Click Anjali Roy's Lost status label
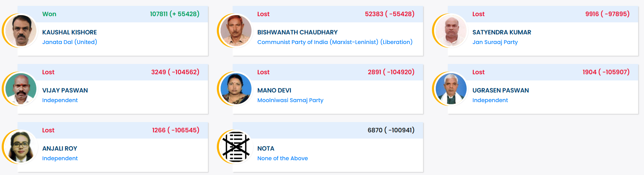 (x=48, y=130)
